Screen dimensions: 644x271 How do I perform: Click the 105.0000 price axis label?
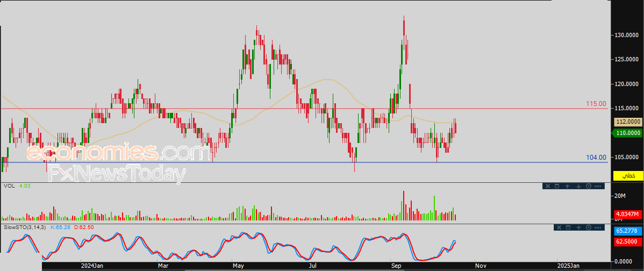coord(627,157)
